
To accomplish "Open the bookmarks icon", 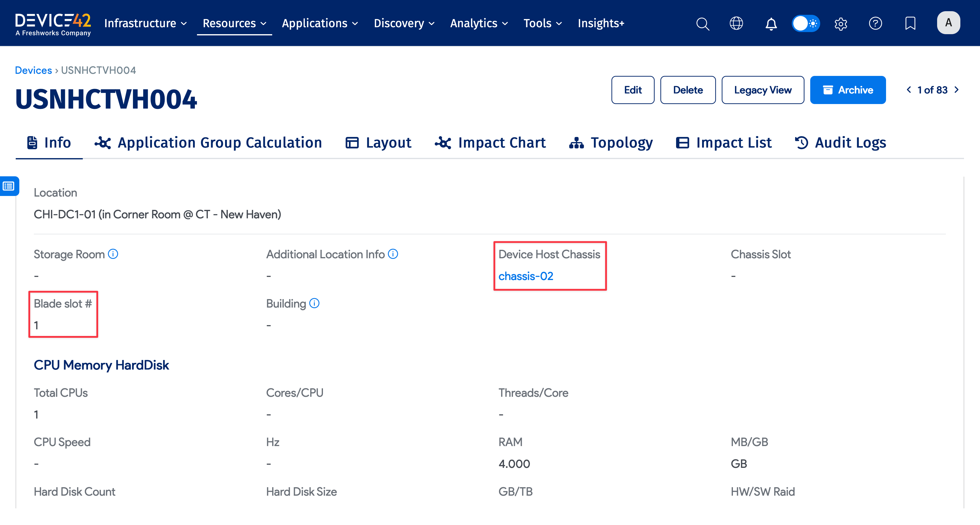I will pyautogui.click(x=910, y=23).
